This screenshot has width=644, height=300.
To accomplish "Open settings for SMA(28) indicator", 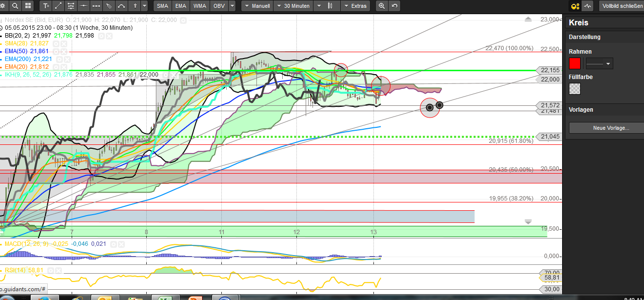I will pos(57,43).
